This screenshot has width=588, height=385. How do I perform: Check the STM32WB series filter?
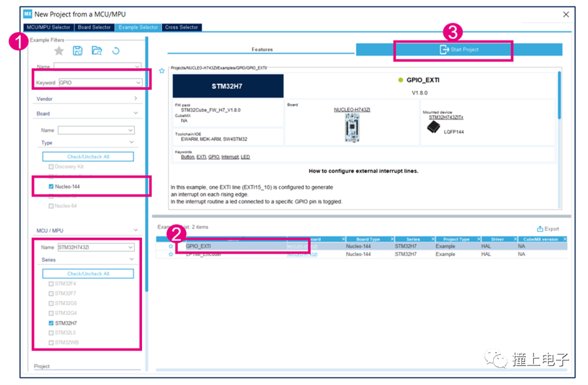point(51,342)
